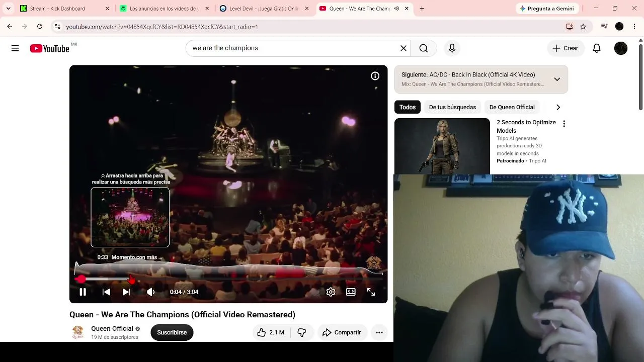
Task: Switch to the Los anuncios en los vídeos tab
Action: pyautogui.click(x=165, y=9)
